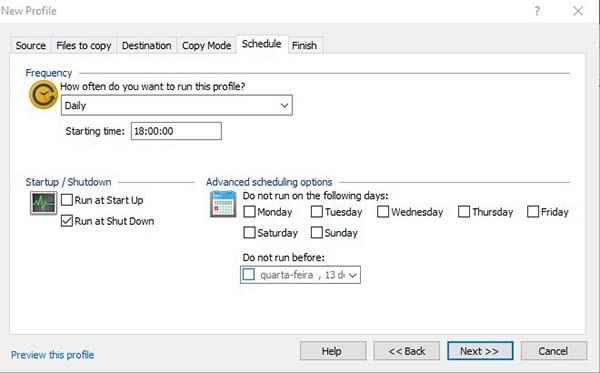Click the Advanced scheduling options heading

tap(269, 182)
